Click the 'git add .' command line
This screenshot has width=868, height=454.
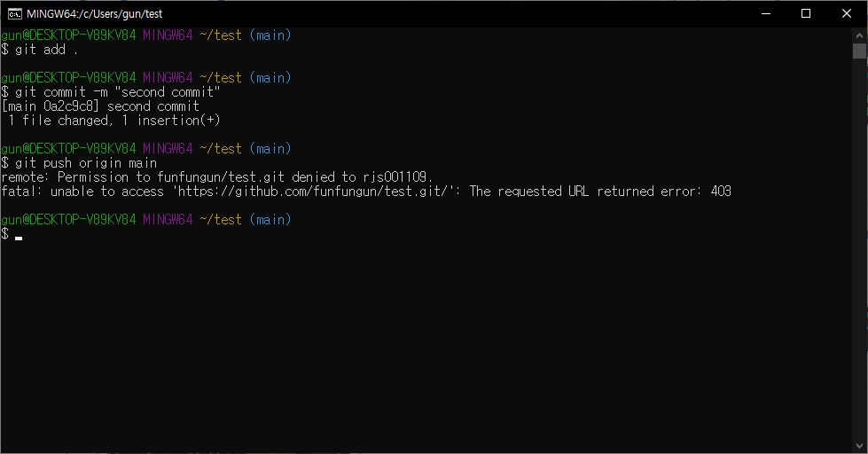(40, 50)
